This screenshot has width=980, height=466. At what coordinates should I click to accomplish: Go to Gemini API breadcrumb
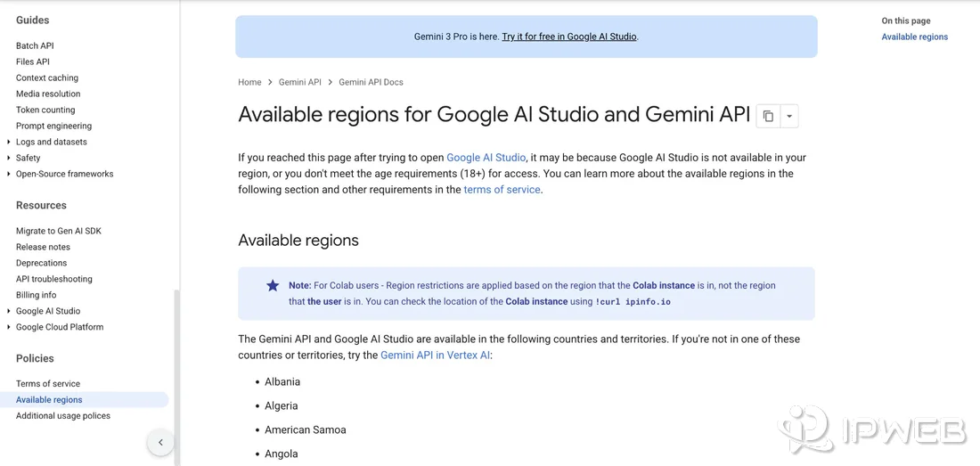click(300, 82)
